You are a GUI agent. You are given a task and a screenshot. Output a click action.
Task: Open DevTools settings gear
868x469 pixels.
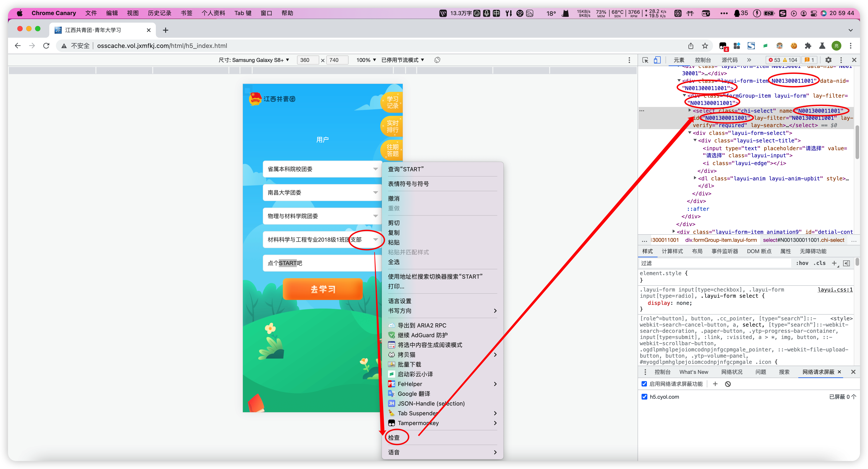[x=828, y=60]
